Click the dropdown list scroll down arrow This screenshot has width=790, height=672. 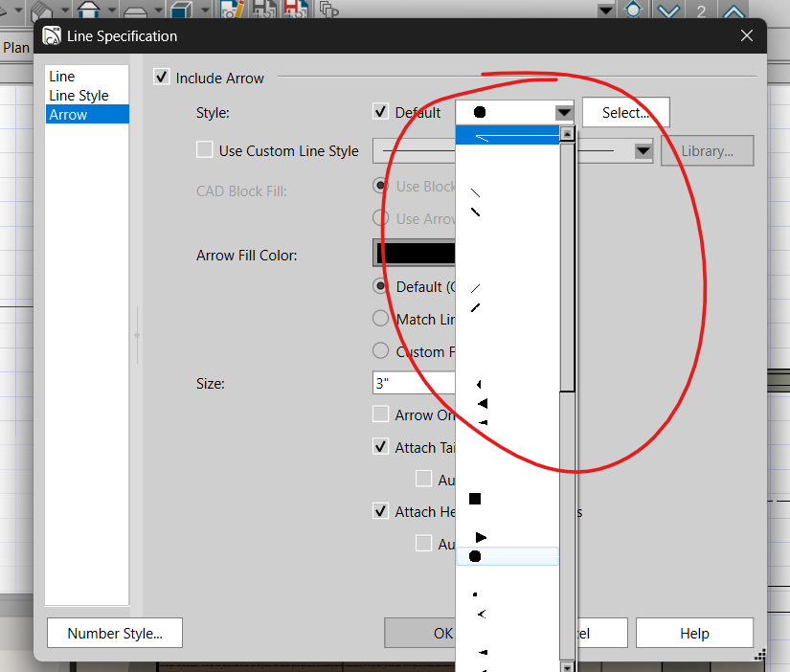pyautogui.click(x=567, y=667)
